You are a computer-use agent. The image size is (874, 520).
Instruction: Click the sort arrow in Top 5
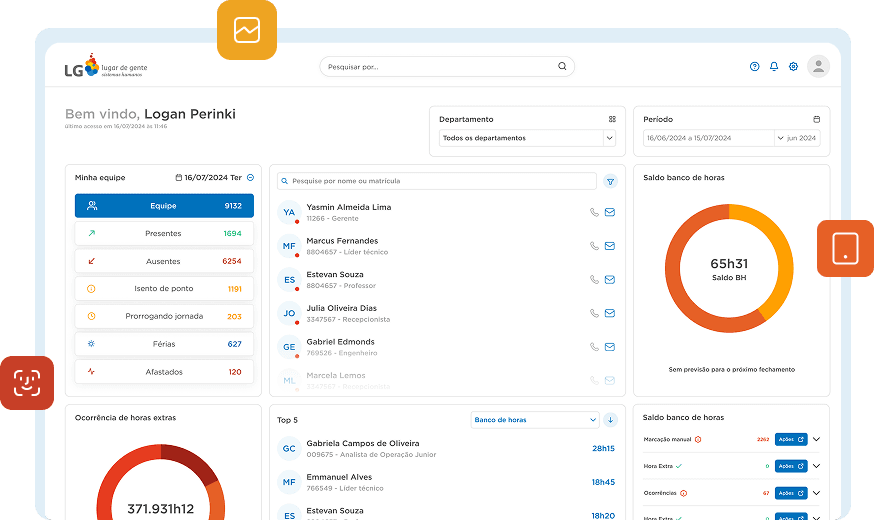610,420
